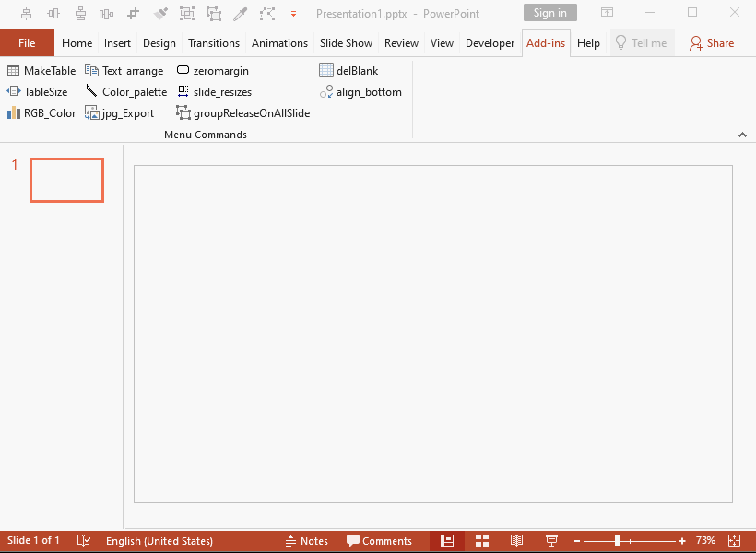This screenshot has height=553, width=756.
Task: Click the Distribute Horizontally icon in quick access toolbar
Action: [107, 14]
